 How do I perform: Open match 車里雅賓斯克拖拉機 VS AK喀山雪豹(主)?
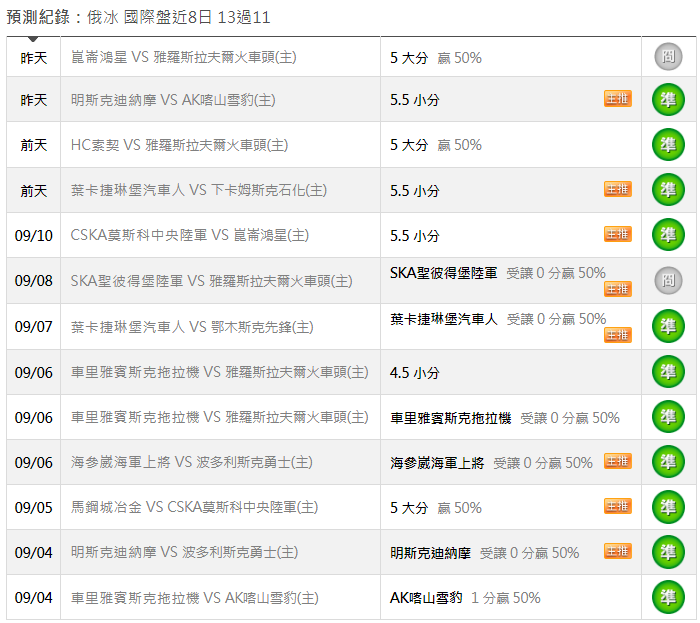coord(195,598)
